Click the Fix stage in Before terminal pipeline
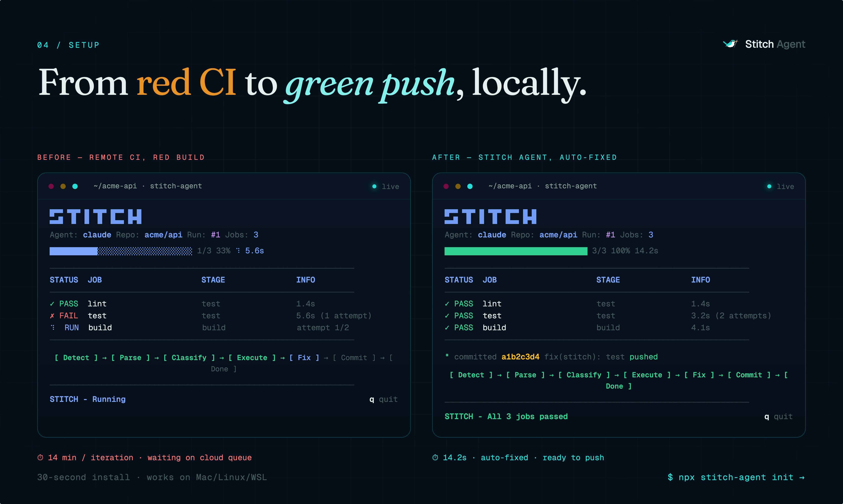The width and height of the screenshot is (843, 504). (x=304, y=358)
